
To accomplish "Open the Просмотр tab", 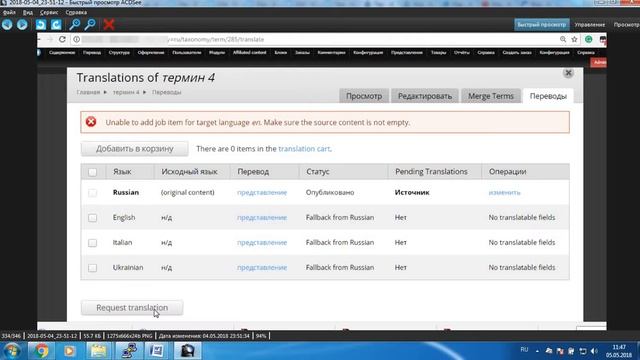I will click(364, 96).
